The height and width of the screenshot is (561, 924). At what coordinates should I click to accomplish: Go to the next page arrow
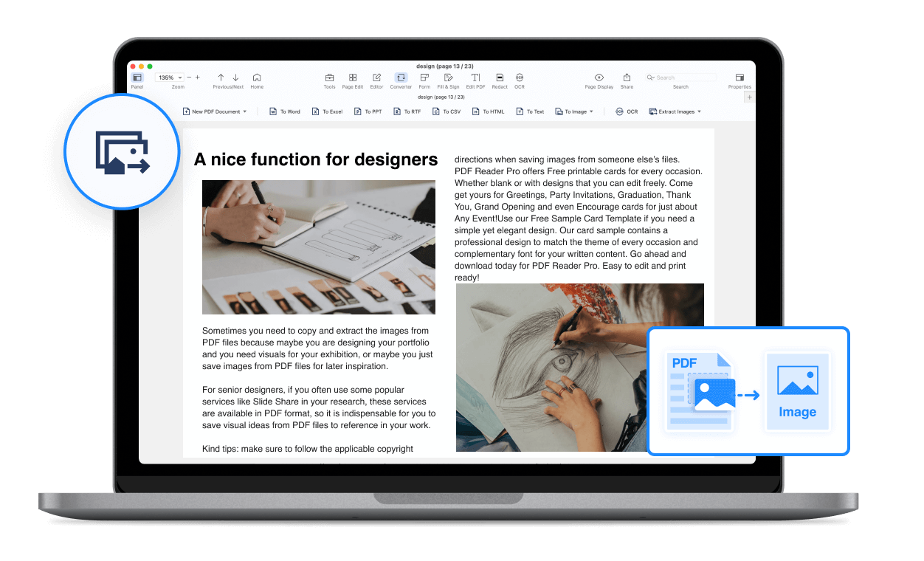tap(235, 78)
